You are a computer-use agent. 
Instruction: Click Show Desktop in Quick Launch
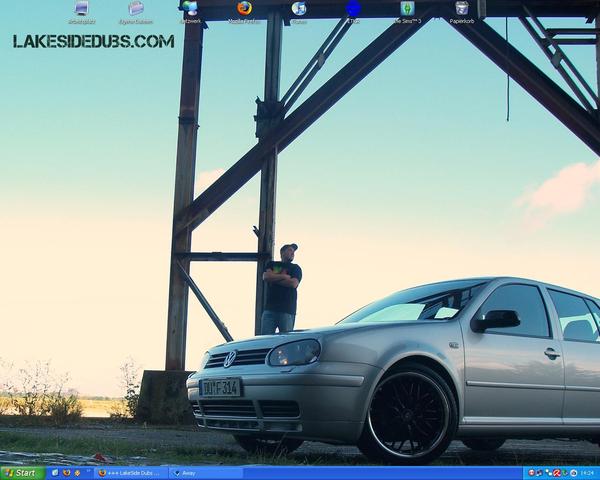point(55,473)
